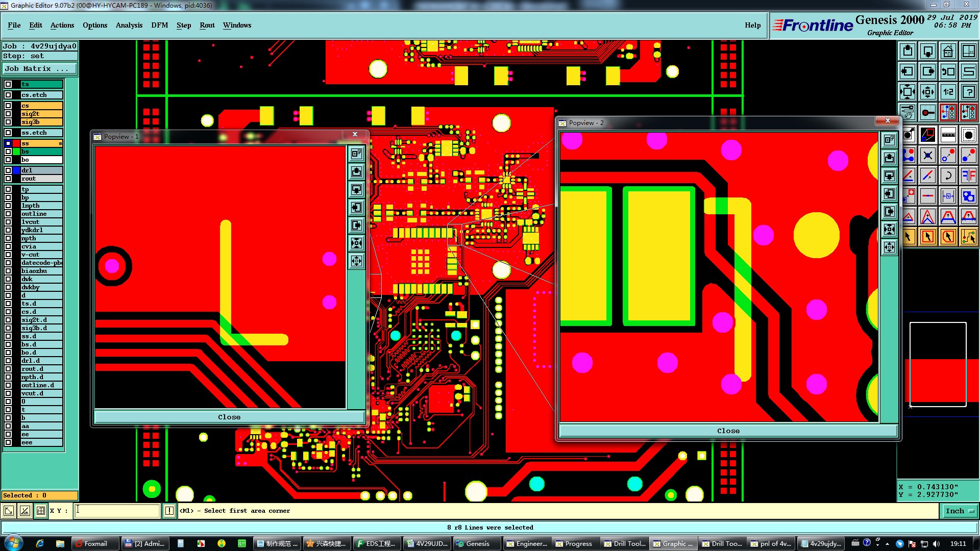Open the Analysis menu

pyautogui.click(x=129, y=25)
